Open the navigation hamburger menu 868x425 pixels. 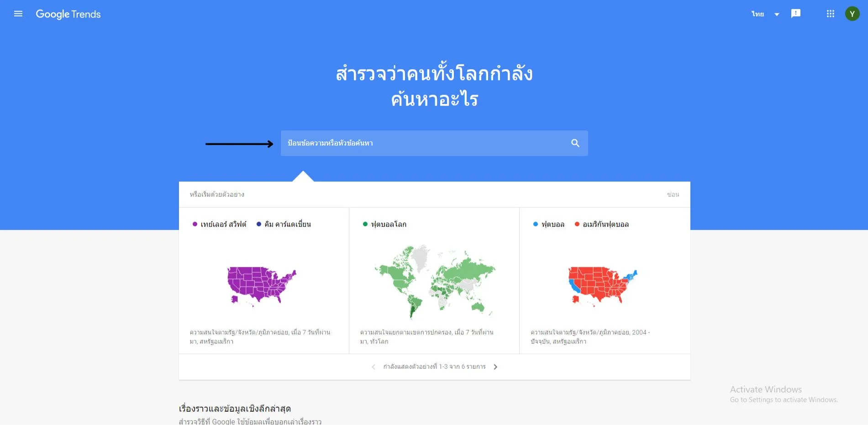click(x=18, y=13)
